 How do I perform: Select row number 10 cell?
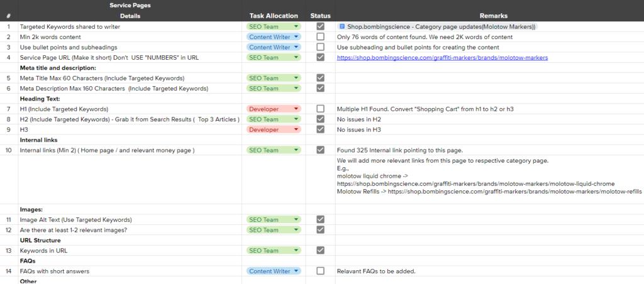pos(9,150)
